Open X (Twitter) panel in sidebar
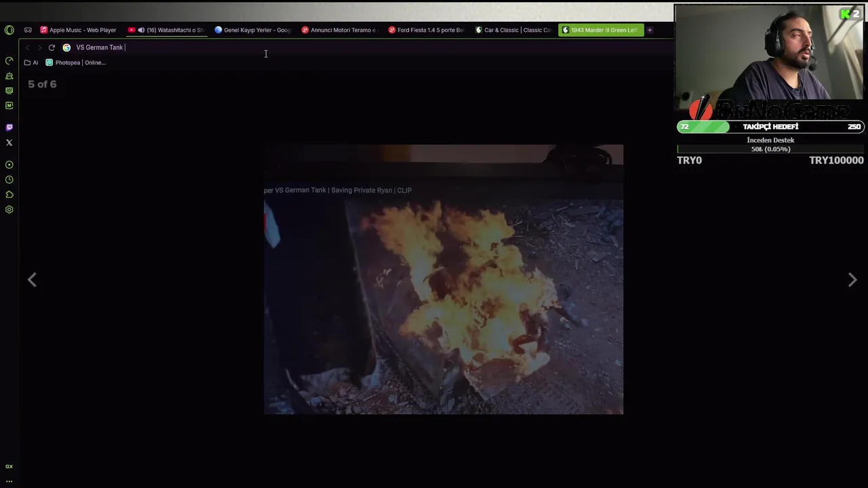 coord(9,142)
